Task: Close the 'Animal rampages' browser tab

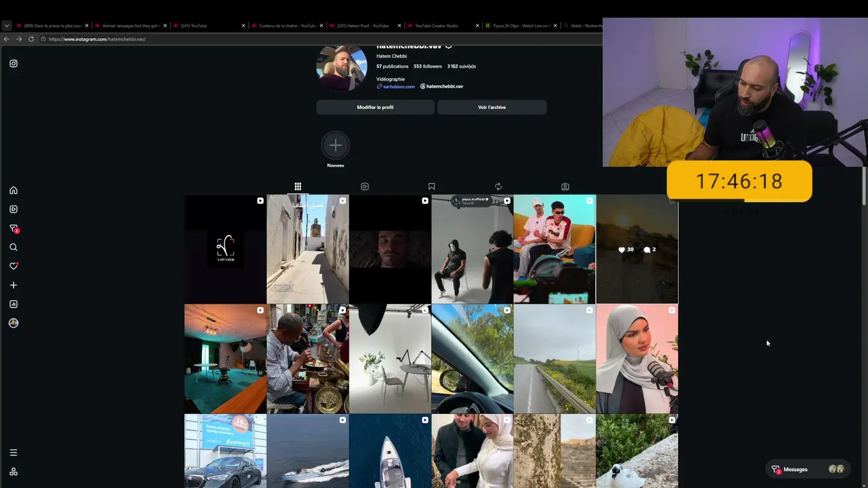Action: coord(165,26)
